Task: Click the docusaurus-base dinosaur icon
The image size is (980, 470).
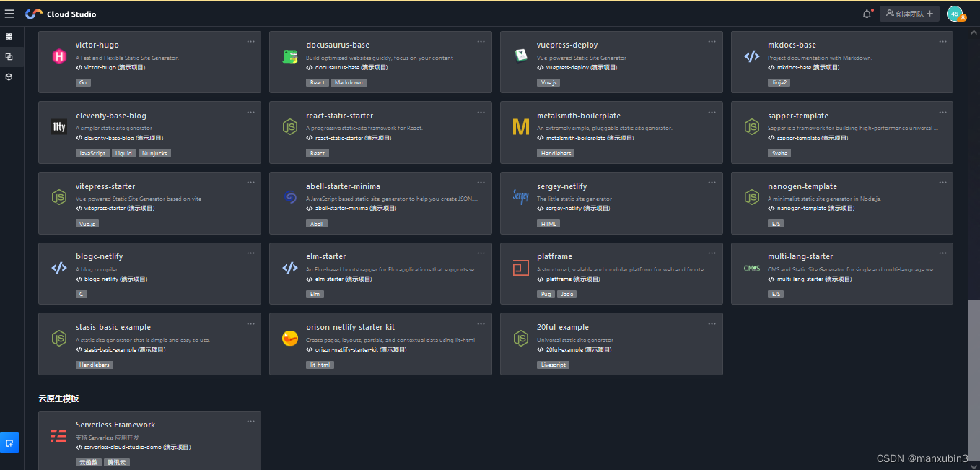Action: pyautogui.click(x=290, y=56)
